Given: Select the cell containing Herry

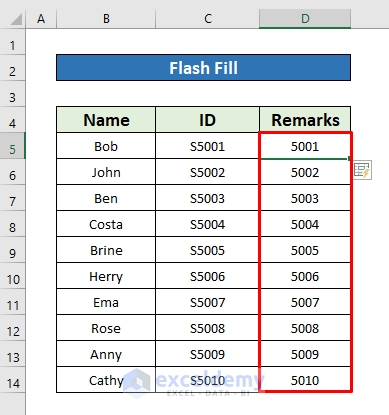Looking at the screenshot, I should 106,276.
